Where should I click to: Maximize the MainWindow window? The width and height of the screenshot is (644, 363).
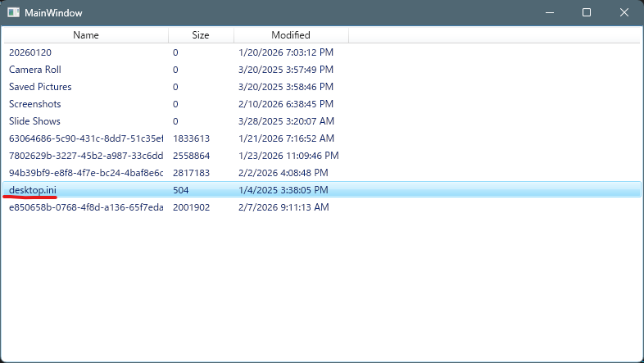point(587,13)
